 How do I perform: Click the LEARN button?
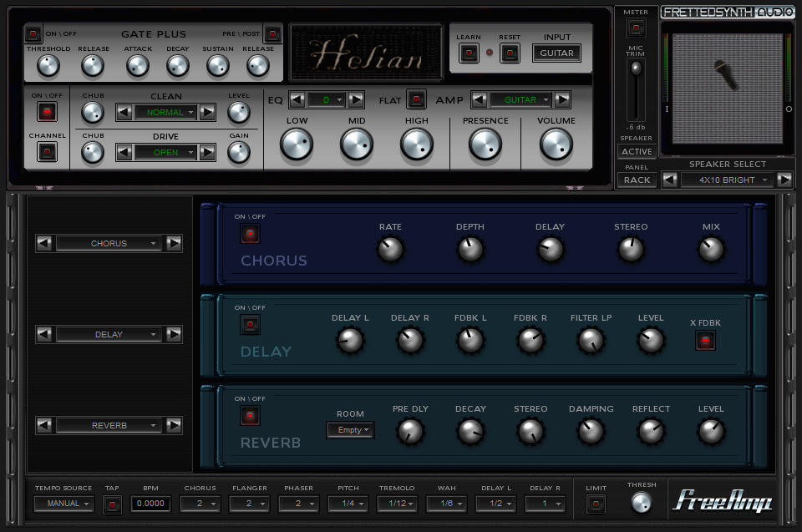[x=469, y=53]
